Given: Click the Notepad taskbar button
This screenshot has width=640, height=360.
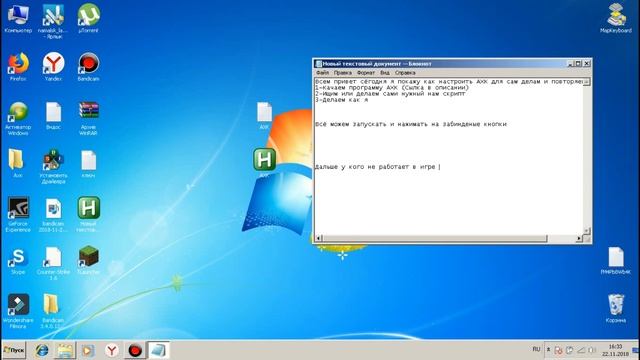Looking at the screenshot, I should [x=158, y=350].
